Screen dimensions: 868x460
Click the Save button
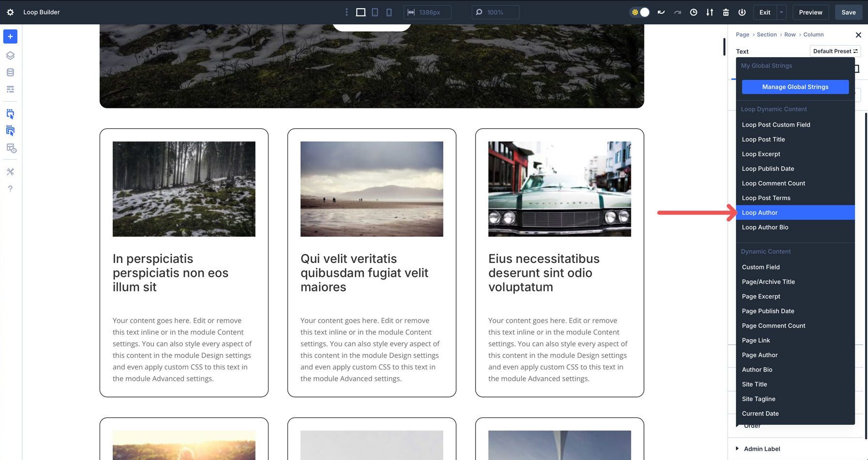coord(848,12)
